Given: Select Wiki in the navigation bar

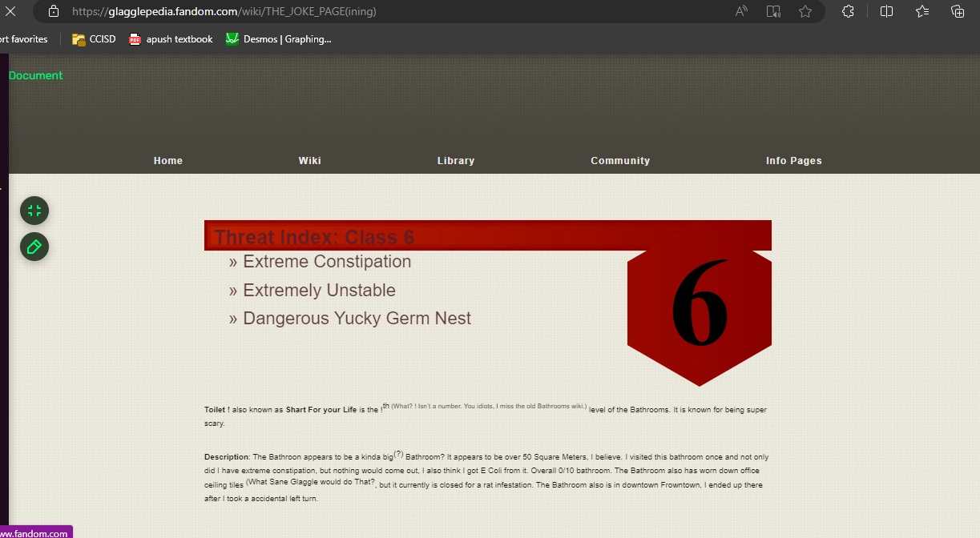Looking at the screenshot, I should (309, 160).
